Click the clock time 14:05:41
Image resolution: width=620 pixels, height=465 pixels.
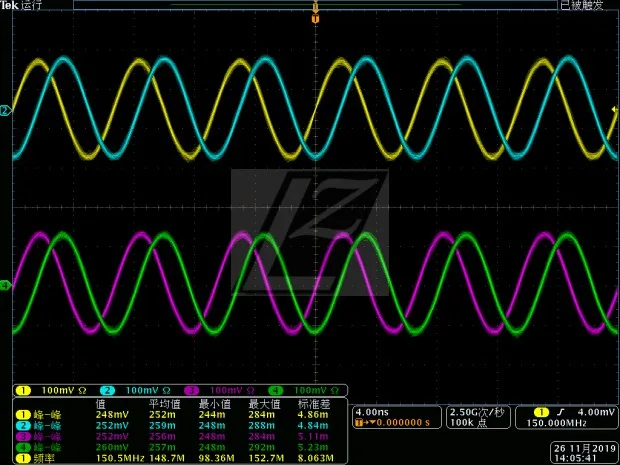575,459
